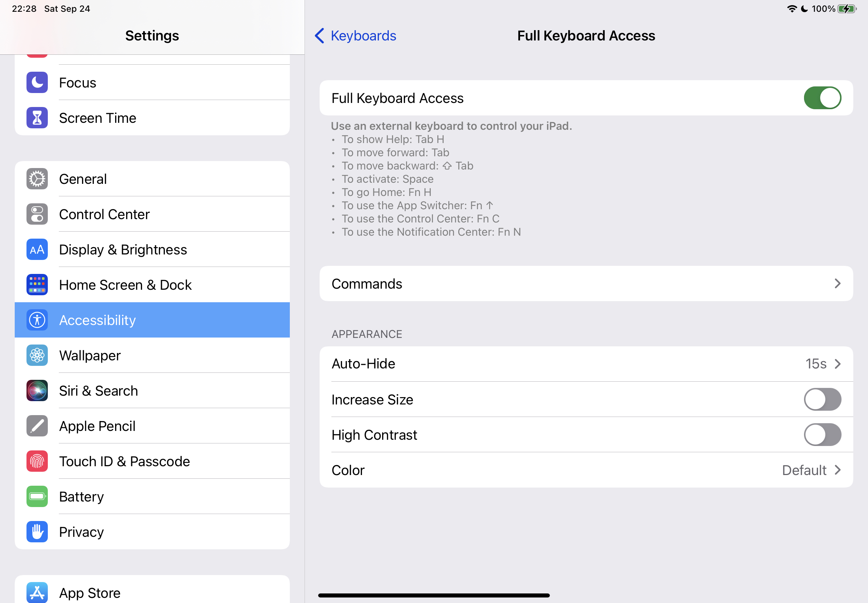Click the Screen Time hourglass icon
The height and width of the screenshot is (603, 868).
click(37, 118)
